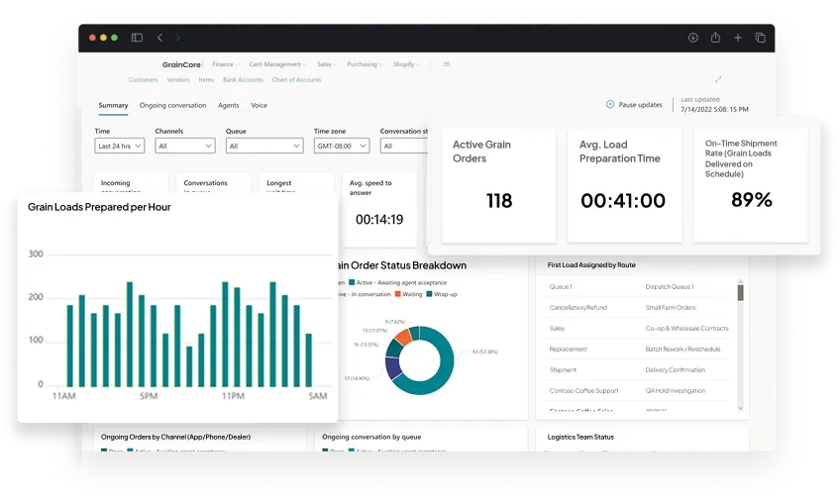Viewport: 839px width, 504px height.
Task: Click the expand fullscreen arrow icon
Action: point(718,79)
